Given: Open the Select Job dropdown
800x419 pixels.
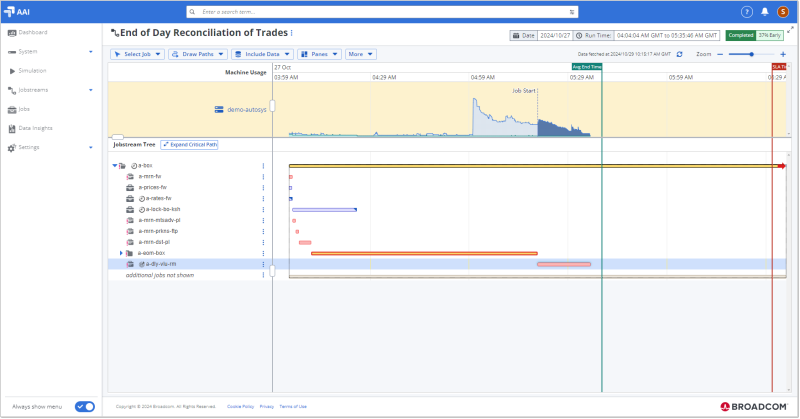Looking at the screenshot, I should click(x=137, y=54).
